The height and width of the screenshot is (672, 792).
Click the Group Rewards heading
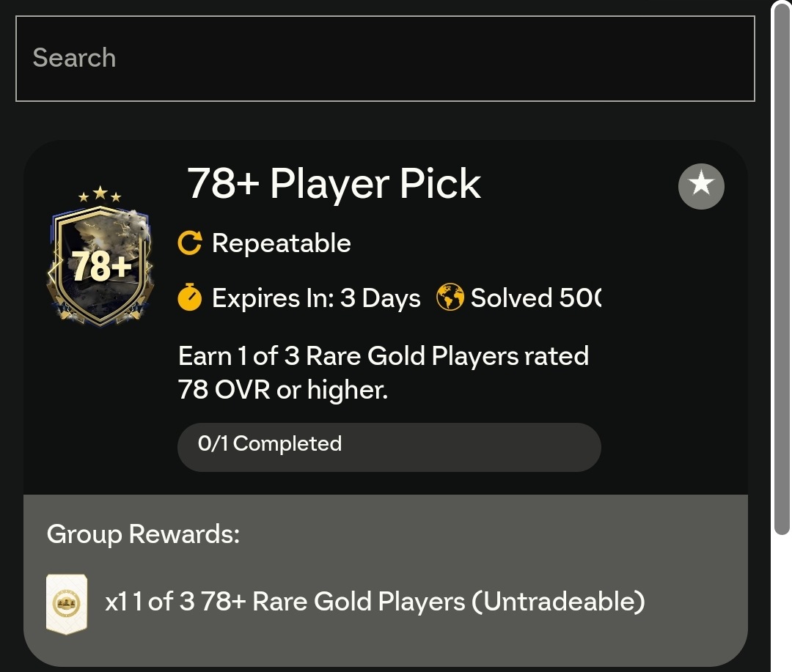(143, 533)
